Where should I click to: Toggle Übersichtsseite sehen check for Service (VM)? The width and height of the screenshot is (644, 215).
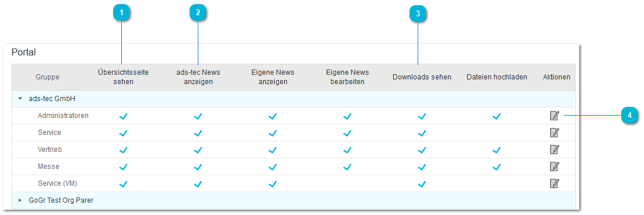click(123, 184)
